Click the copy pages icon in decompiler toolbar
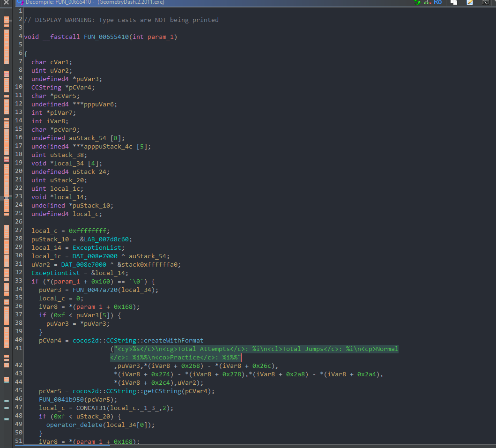The width and height of the screenshot is (496, 448). click(x=453, y=3)
